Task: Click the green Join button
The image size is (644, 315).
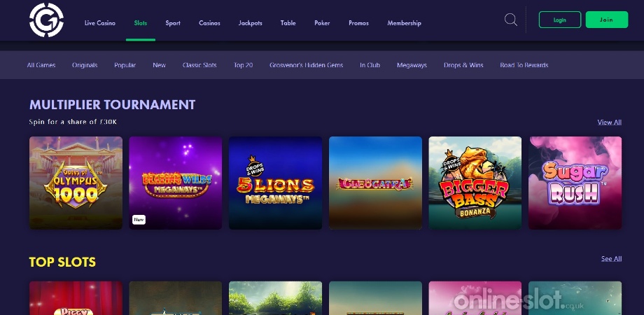Action: click(x=607, y=20)
